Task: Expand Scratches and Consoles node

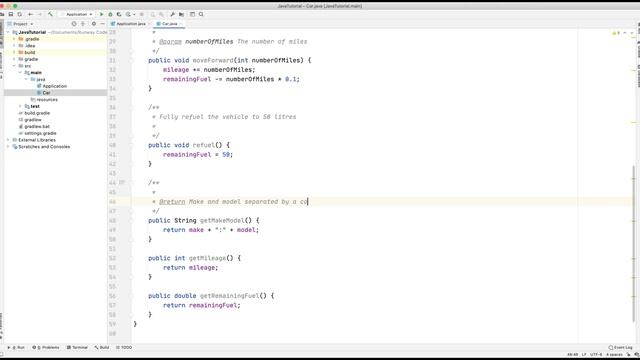Action: [8, 147]
